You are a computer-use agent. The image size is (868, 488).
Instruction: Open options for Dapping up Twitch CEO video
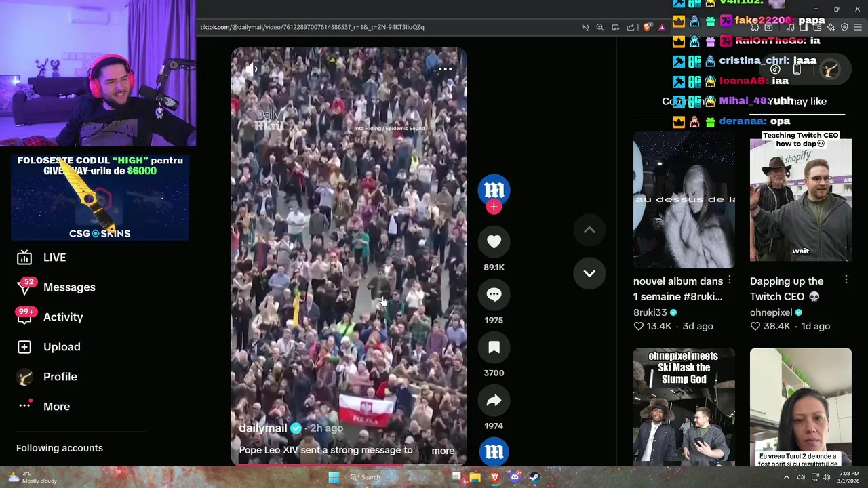point(846,280)
